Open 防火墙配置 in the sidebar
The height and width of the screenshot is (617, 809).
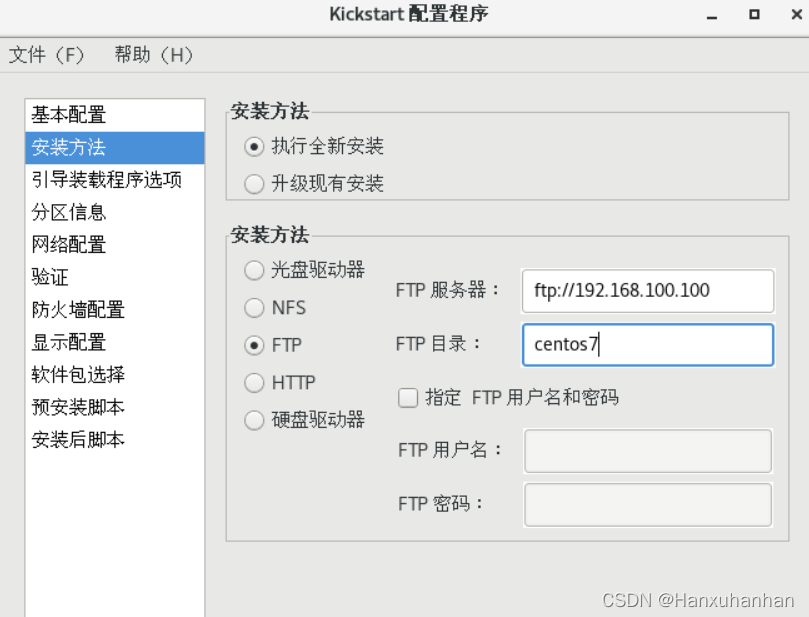tap(78, 310)
